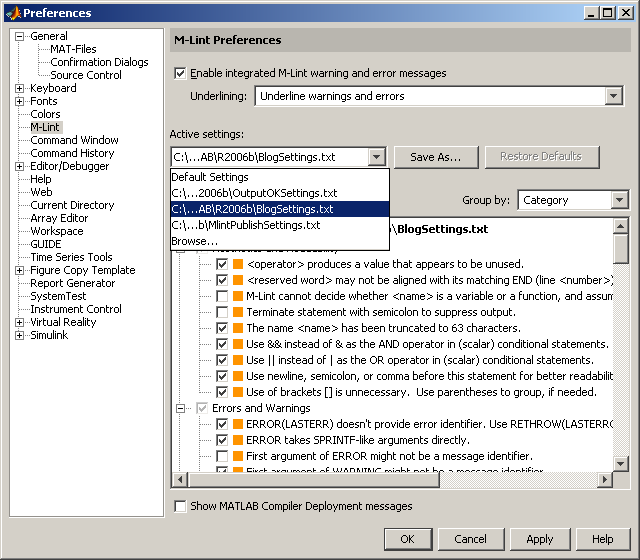Click orange warning icon beside 'Use && instead of &'
This screenshot has width=640, height=560.
tap(238, 344)
